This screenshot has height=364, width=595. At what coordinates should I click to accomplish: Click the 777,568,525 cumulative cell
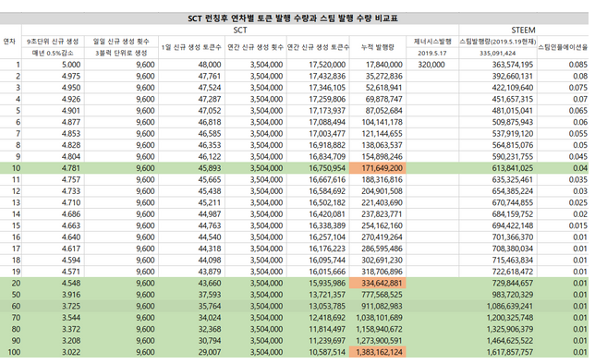click(x=382, y=295)
